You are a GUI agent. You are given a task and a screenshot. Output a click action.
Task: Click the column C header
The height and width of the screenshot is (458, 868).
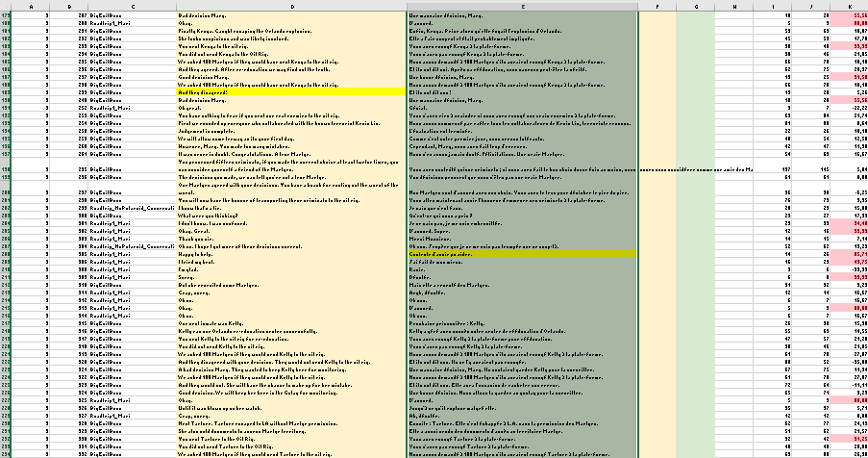coord(131,7)
